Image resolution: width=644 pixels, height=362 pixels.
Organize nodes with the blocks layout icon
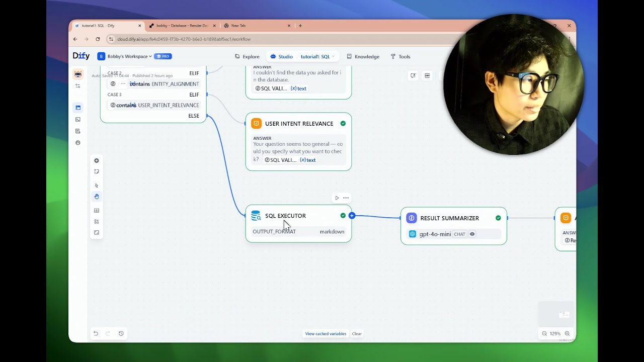coord(97,222)
